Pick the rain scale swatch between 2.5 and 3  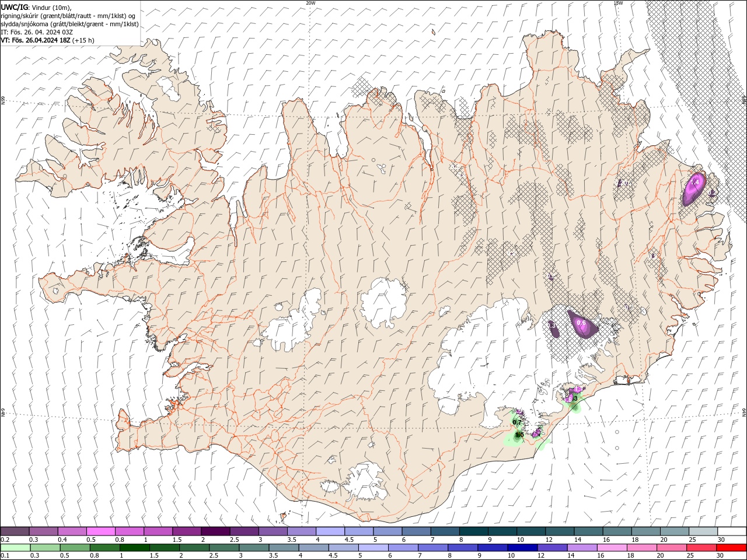[224, 548]
